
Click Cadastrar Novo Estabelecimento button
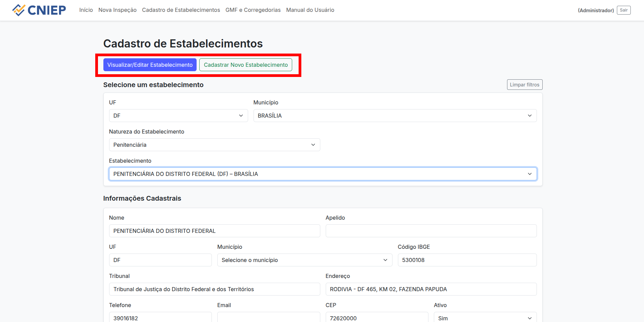pos(246,65)
